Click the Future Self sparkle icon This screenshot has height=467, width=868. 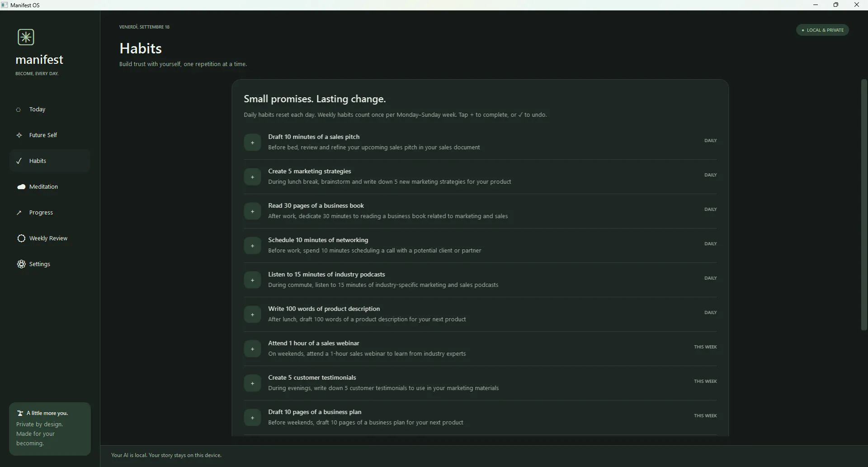19,135
